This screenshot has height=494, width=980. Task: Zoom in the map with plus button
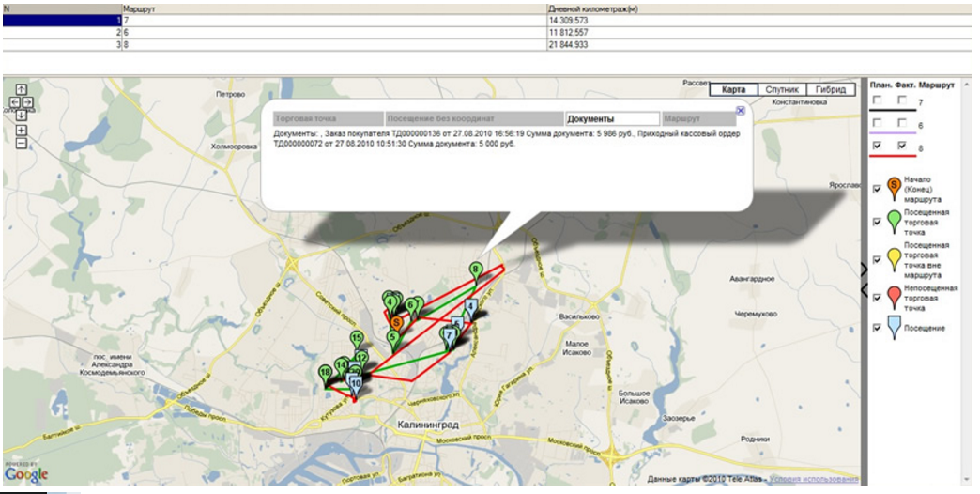[x=22, y=131]
